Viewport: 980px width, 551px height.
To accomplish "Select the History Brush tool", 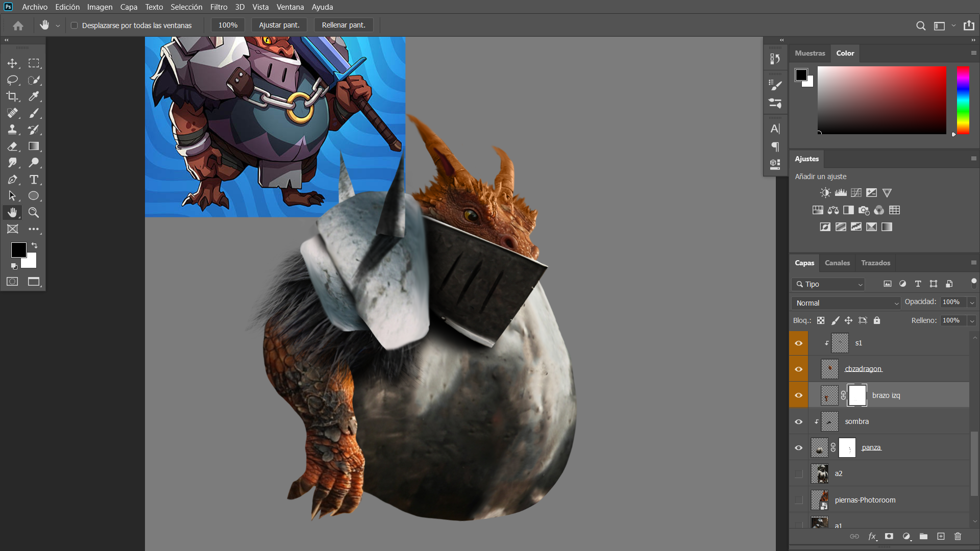I will pyautogui.click(x=34, y=130).
